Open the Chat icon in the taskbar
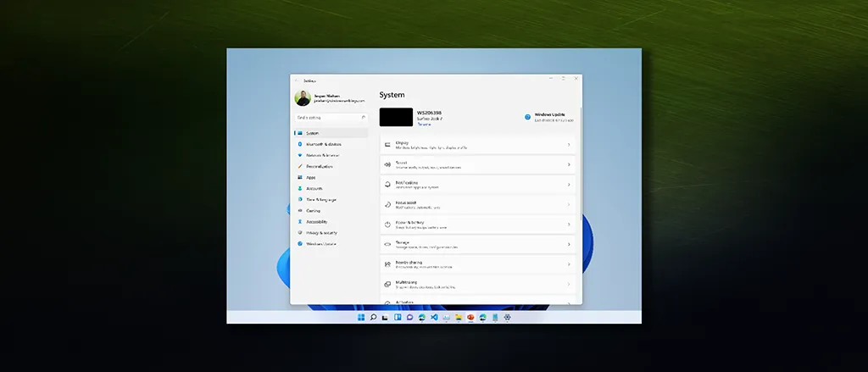 point(409,317)
